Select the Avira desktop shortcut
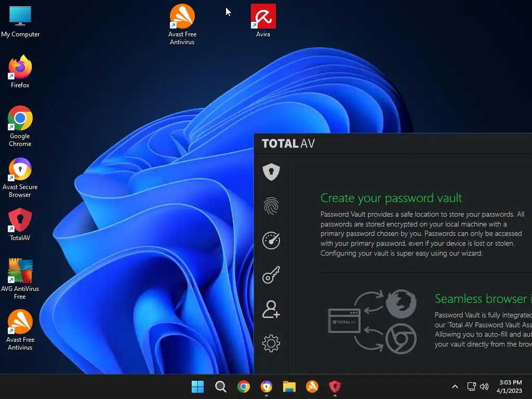This screenshot has height=399, width=532. (x=263, y=20)
